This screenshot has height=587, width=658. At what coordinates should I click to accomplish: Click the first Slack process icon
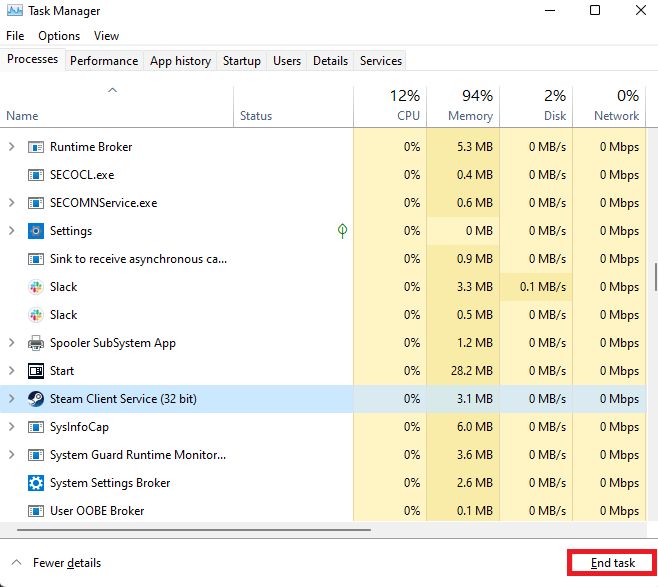coord(35,287)
